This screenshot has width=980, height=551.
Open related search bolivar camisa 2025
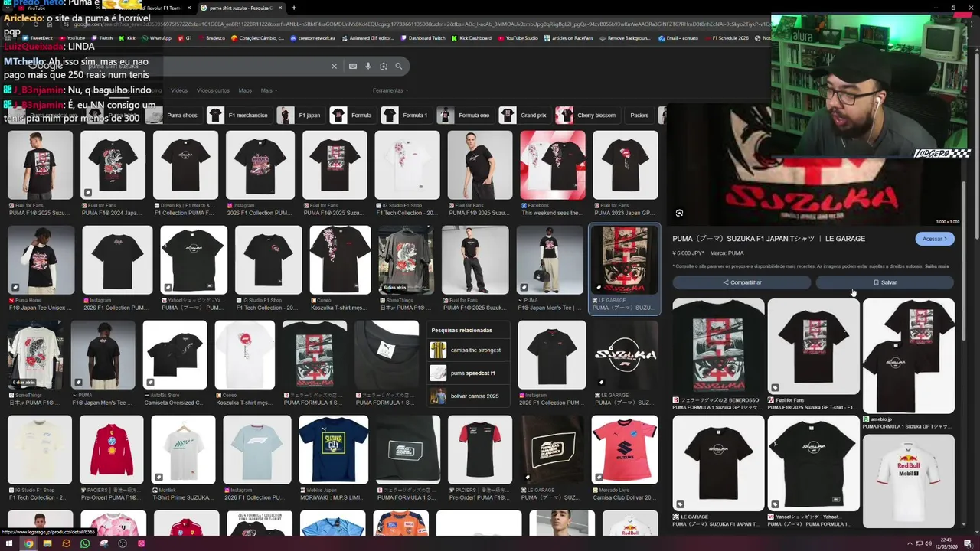pyautogui.click(x=469, y=396)
